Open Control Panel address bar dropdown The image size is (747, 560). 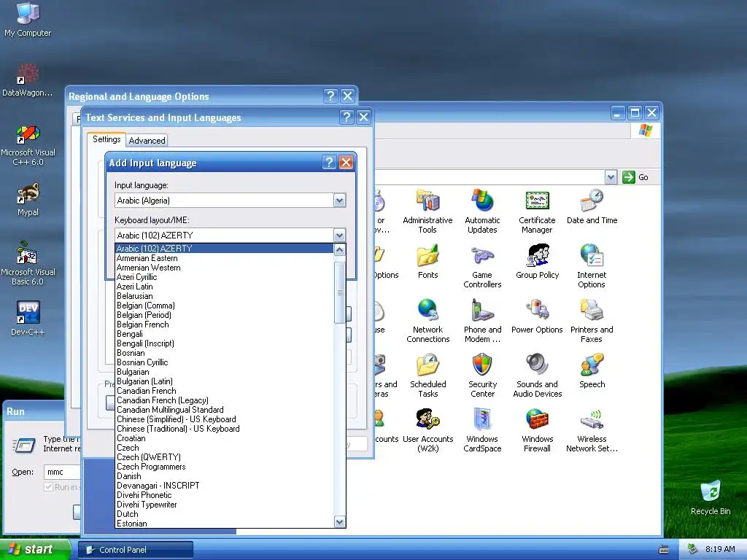(611, 177)
